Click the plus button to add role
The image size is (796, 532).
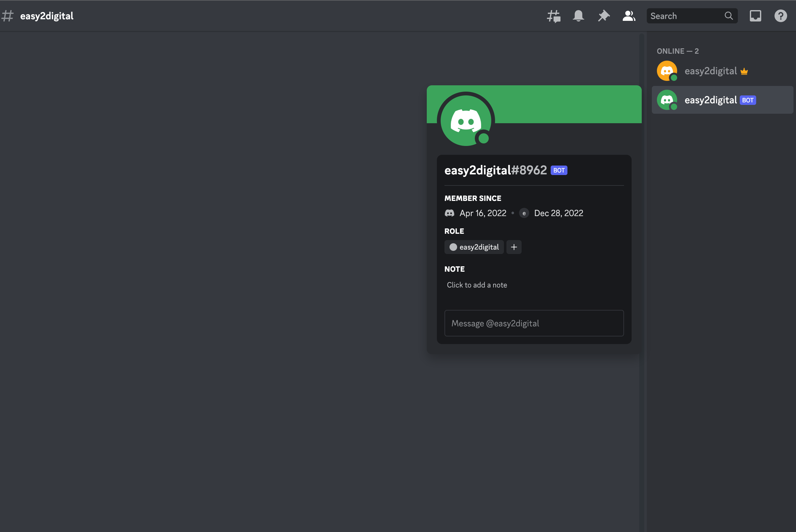tap(514, 247)
